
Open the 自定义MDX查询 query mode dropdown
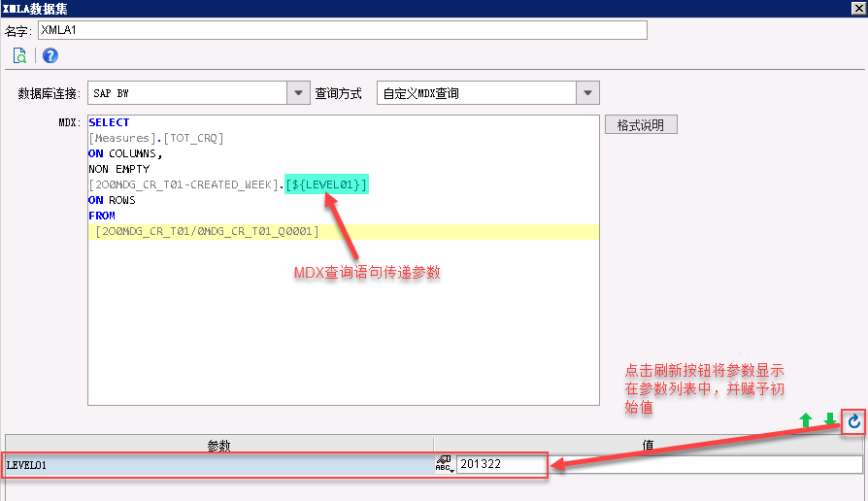(588, 93)
